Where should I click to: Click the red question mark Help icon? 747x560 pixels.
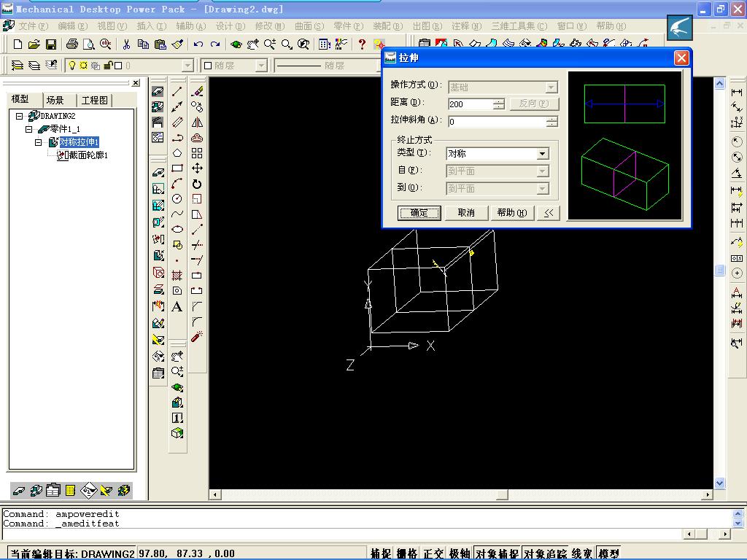[x=362, y=44]
